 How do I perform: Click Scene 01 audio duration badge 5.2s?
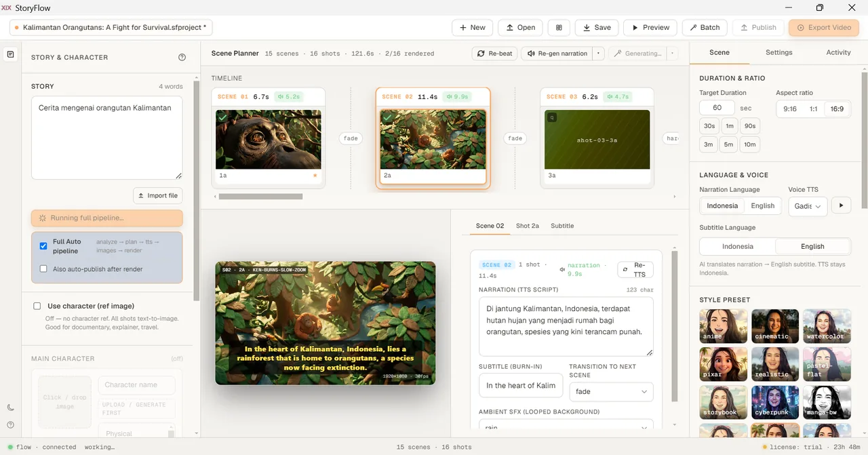(290, 97)
